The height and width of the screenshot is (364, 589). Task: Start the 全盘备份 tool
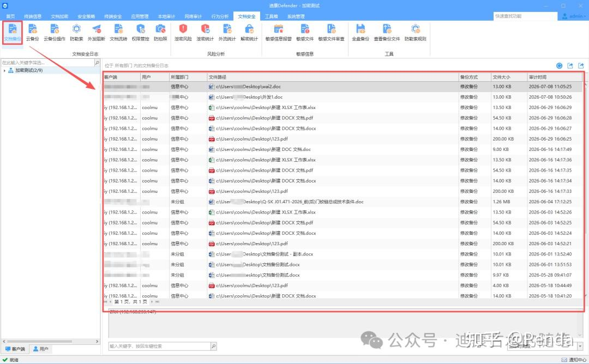pyautogui.click(x=360, y=33)
